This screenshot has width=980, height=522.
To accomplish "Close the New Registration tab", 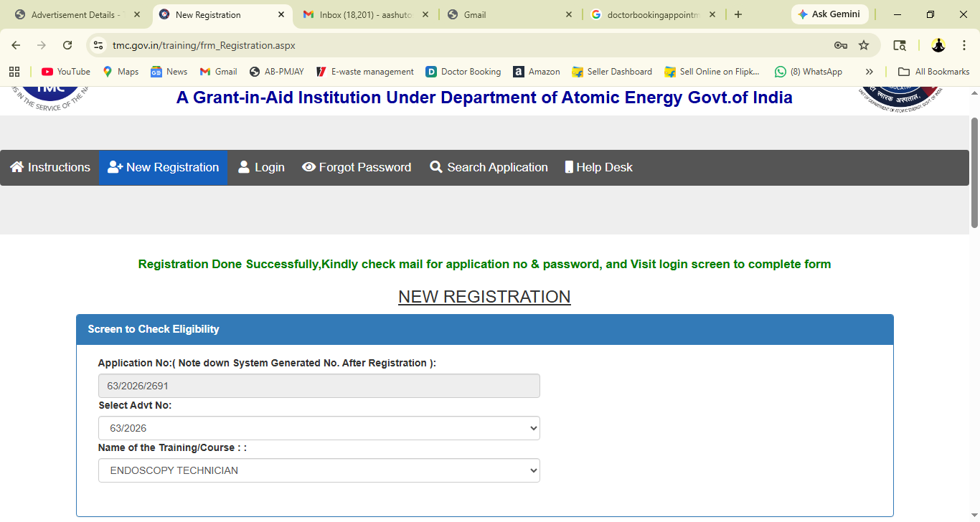I will click(x=281, y=14).
